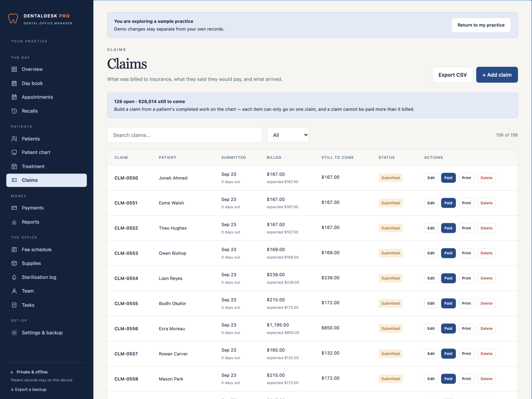This screenshot has height=399, width=532.
Task: Click the Treatment icon in sidebar
Action: pos(14,167)
